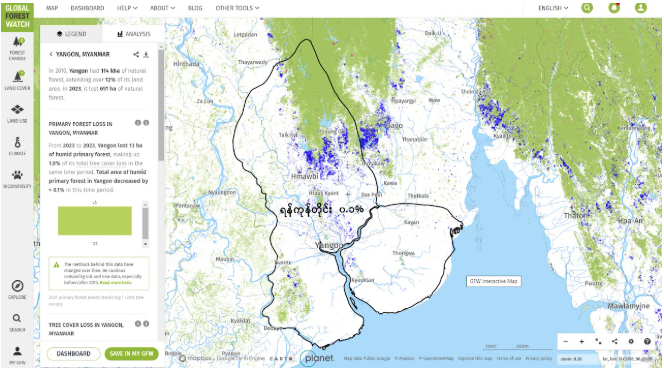Click the green search icon in header
This screenshot has width=664, height=372.
587,8
